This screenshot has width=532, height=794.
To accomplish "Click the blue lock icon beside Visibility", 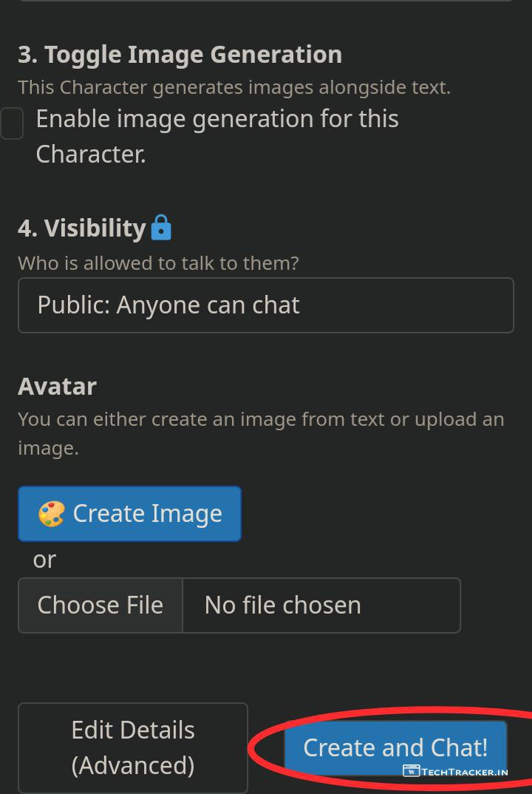I will (161, 228).
